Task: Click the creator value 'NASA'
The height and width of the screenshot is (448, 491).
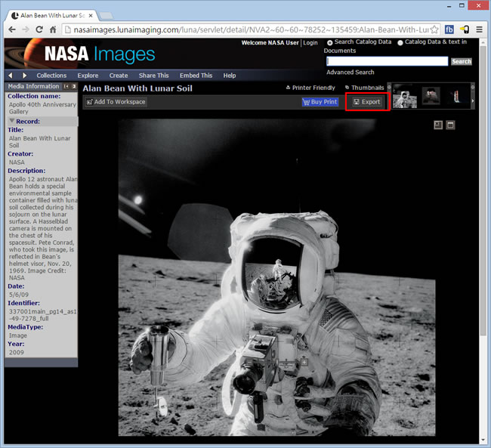Action: coord(17,162)
